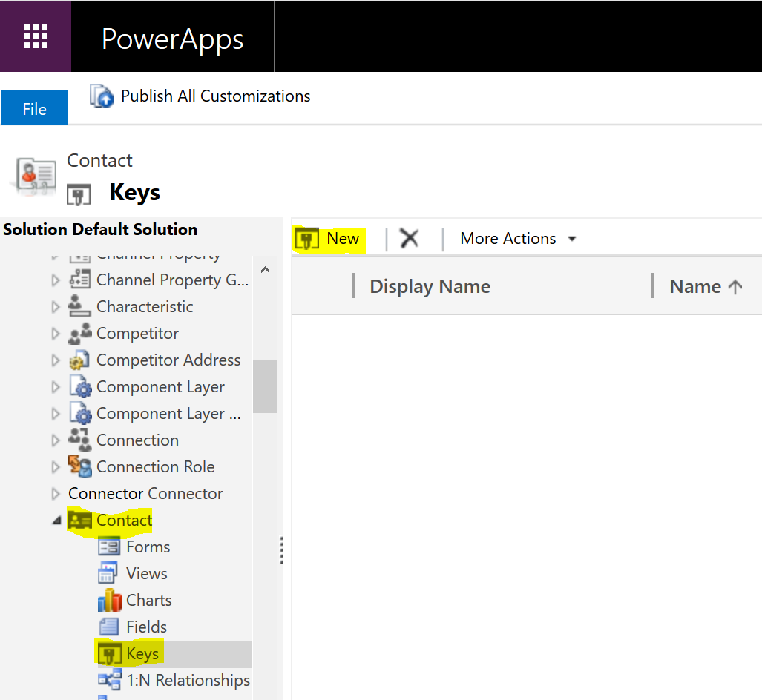762x700 pixels.
Task: Select the Views icon under Contact
Action: point(109,574)
